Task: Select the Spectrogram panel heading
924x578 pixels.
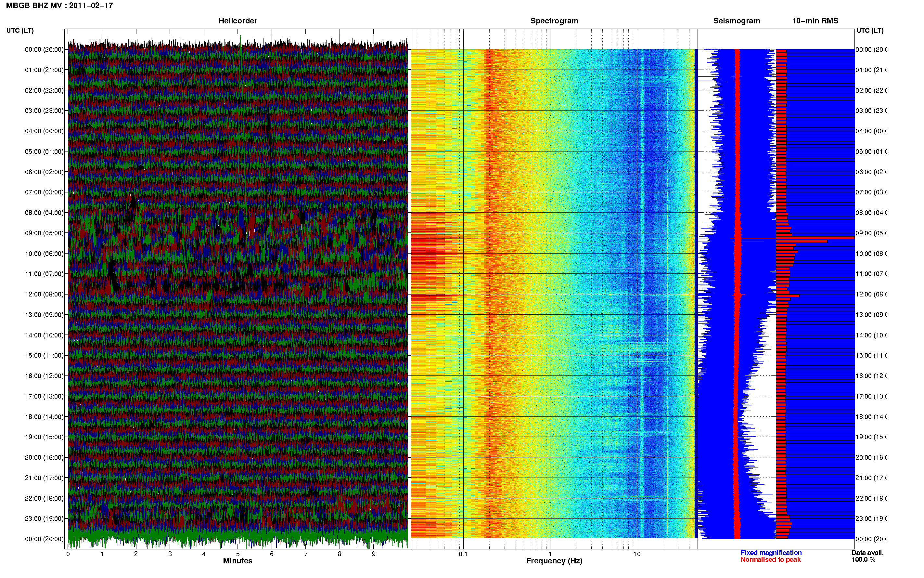Action: (554, 21)
